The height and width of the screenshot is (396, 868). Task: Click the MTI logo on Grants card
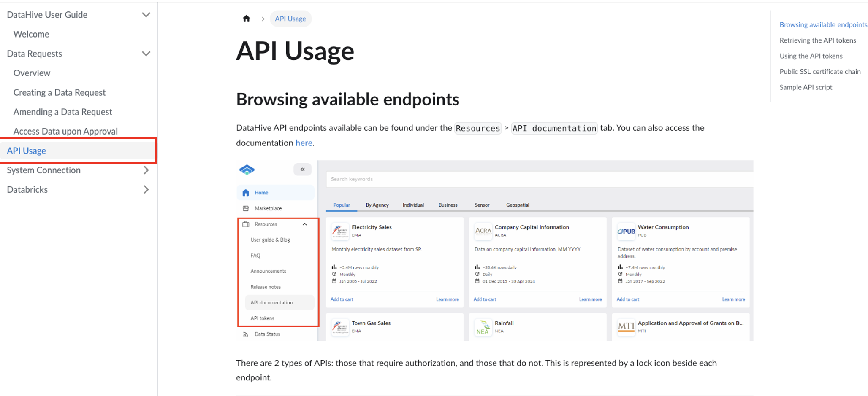626,327
